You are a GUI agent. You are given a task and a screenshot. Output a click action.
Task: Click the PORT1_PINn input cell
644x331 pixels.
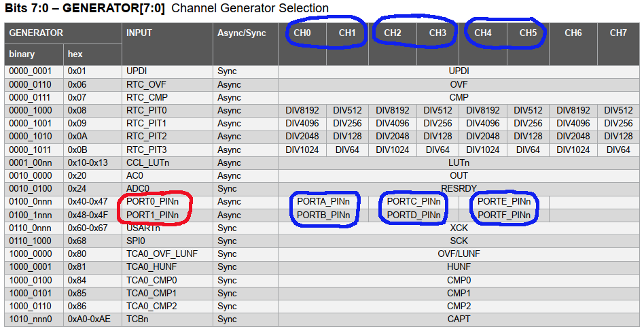point(168,215)
